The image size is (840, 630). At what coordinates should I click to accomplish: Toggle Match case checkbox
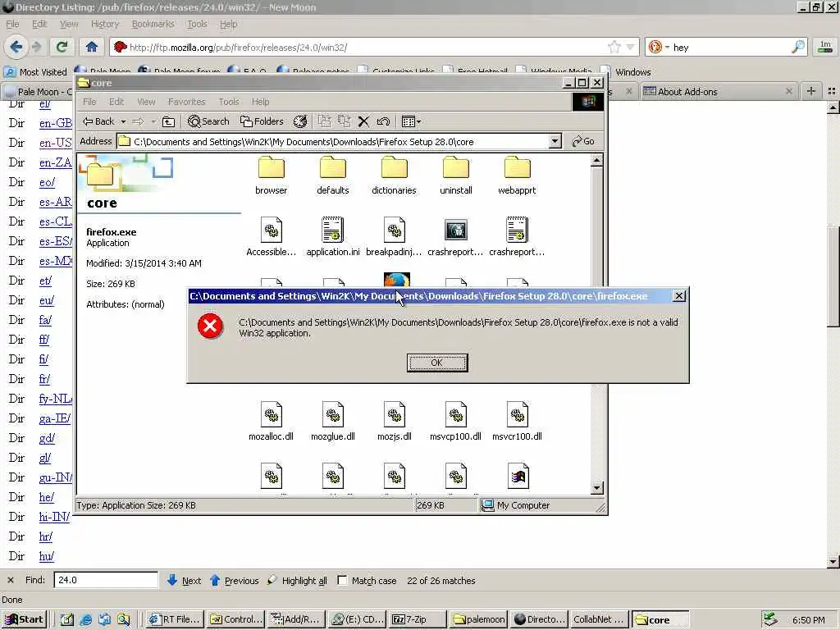coord(342,580)
